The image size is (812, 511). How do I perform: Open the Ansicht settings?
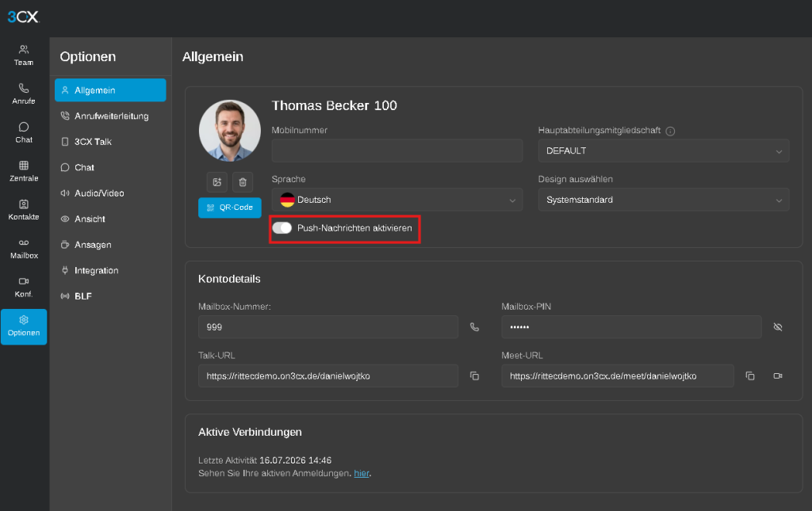click(110, 219)
